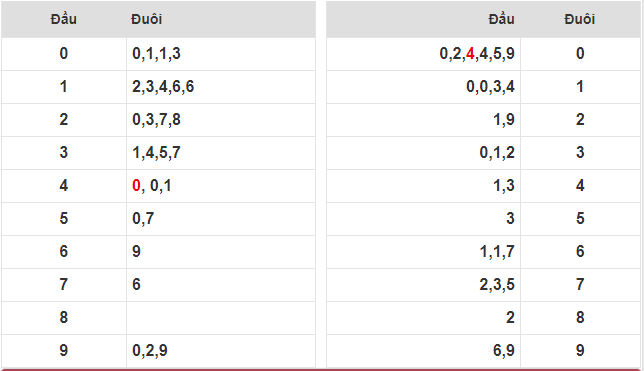Click the cell with 2,3,4,6,6

click(x=221, y=87)
